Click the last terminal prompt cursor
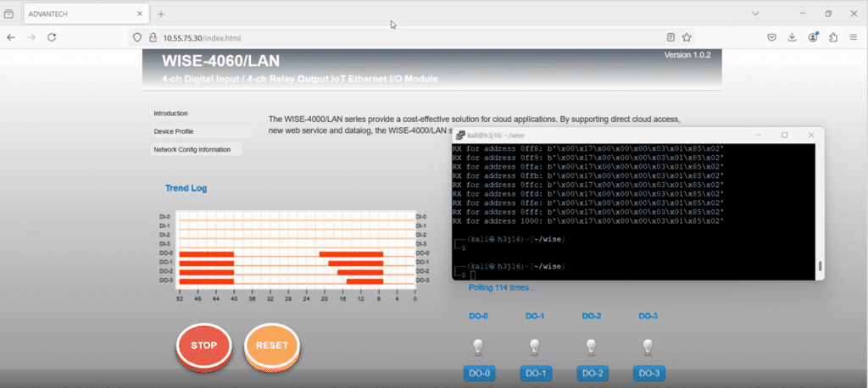This screenshot has width=868, height=388. tap(473, 275)
